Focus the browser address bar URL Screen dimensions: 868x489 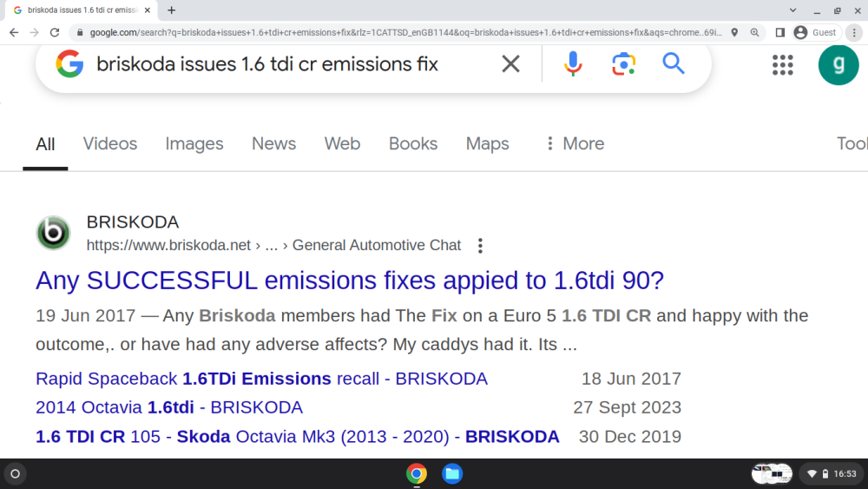pyautogui.click(x=405, y=33)
